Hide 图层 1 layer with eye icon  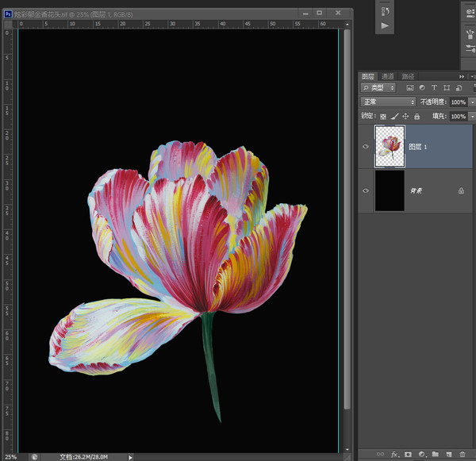366,146
